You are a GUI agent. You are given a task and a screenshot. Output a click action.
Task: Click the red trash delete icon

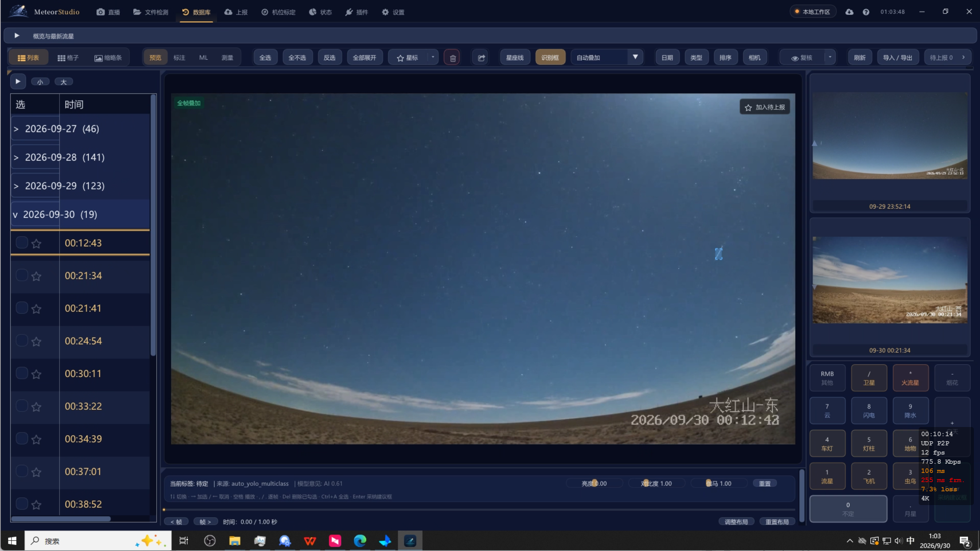point(452,58)
